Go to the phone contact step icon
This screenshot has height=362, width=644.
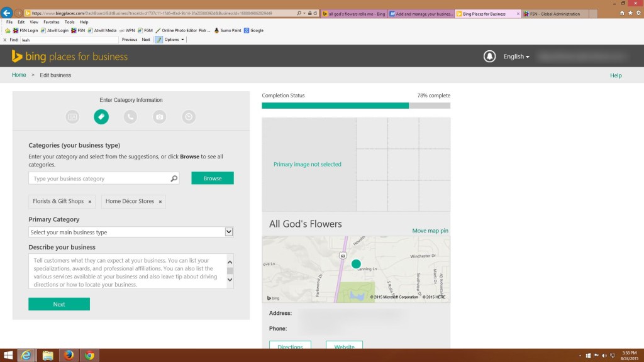click(x=130, y=116)
